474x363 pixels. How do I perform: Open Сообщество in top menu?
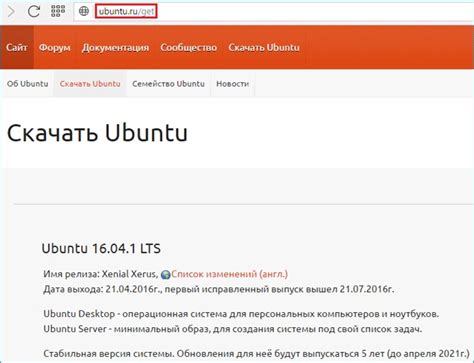tap(189, 48)
